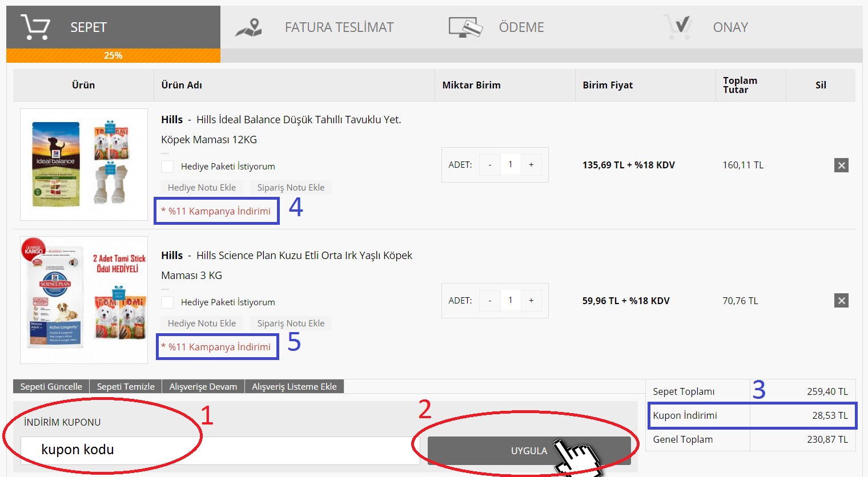This screenshot has height=477, width=868.
Task: Remove Hills İdeal Balance item with X icon
Action: click(841, 165)
